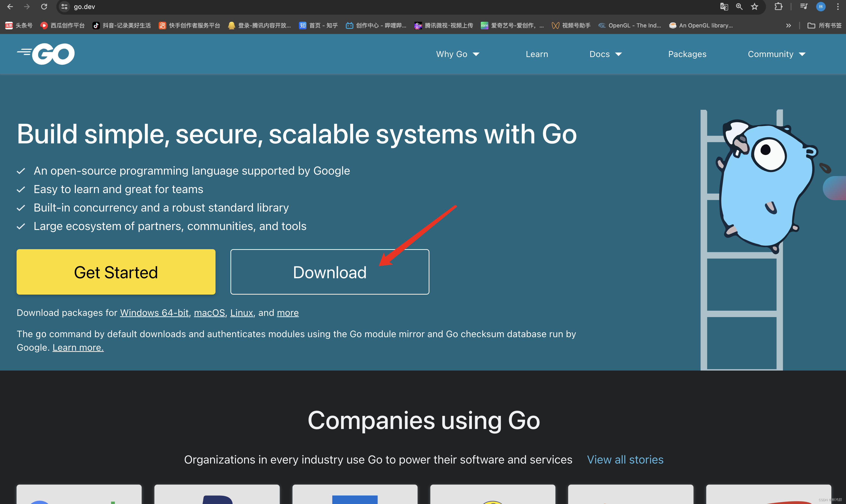
Task: Click the Download button
Action: (330, 272)
